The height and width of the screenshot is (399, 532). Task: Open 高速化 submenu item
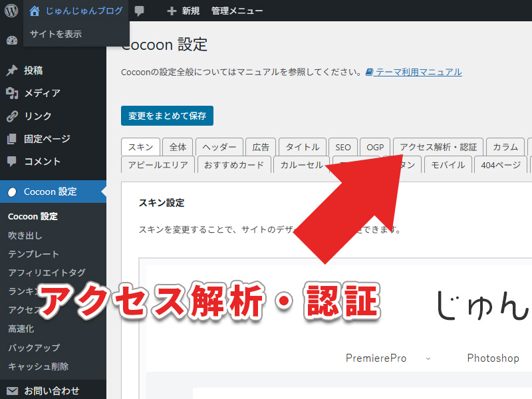[21, 329]
